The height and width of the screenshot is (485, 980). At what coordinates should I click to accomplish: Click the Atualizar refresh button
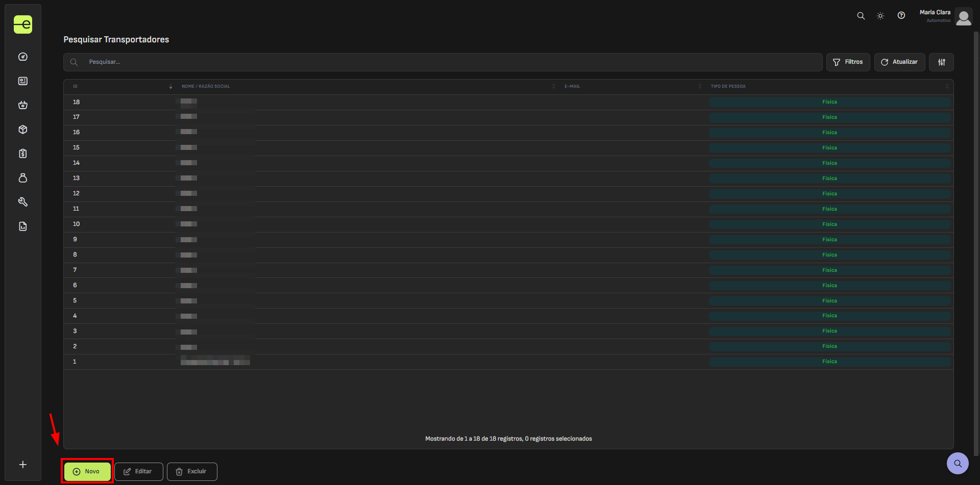click(899, 62)
